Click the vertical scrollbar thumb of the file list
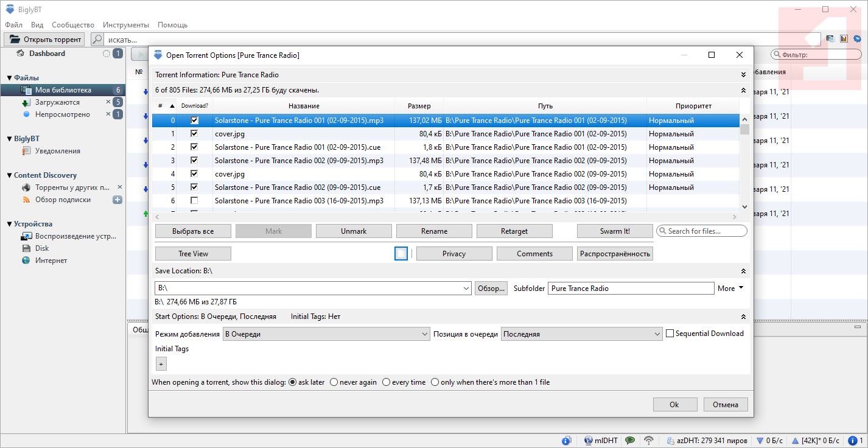868x448 pixels. click(744, 129)
